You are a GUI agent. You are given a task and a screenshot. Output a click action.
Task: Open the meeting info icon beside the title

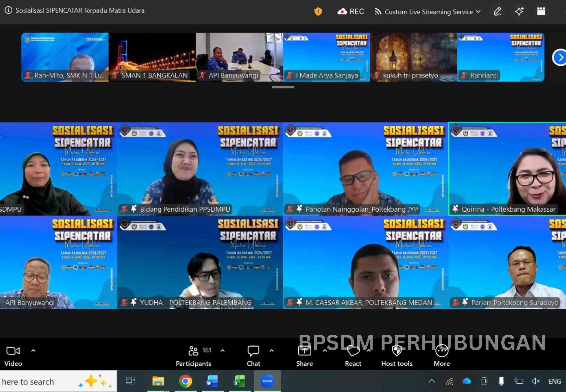coord(8,10)
